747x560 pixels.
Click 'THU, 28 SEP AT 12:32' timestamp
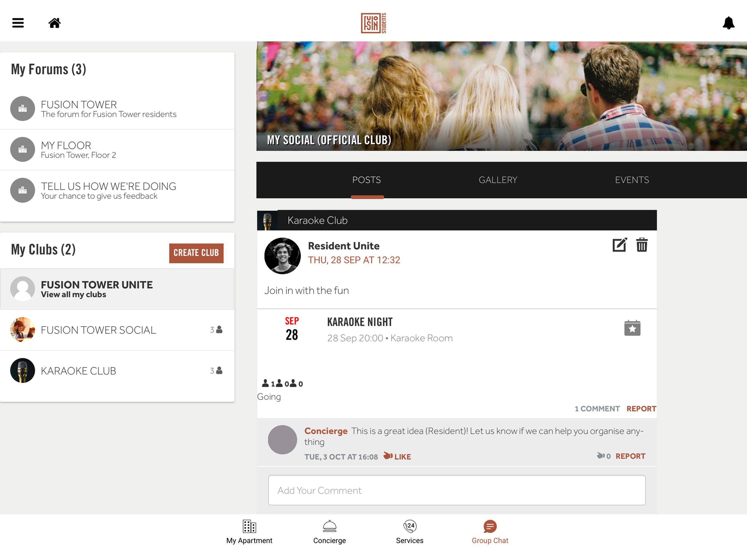point(354,260)
